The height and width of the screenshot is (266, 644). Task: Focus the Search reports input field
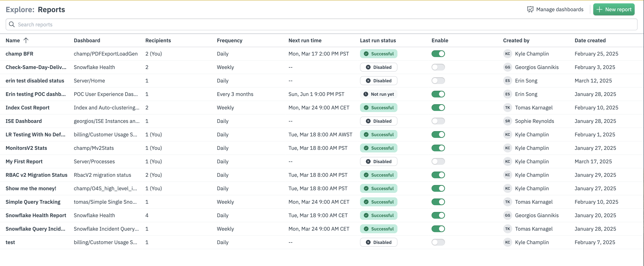tap(300, 25)
